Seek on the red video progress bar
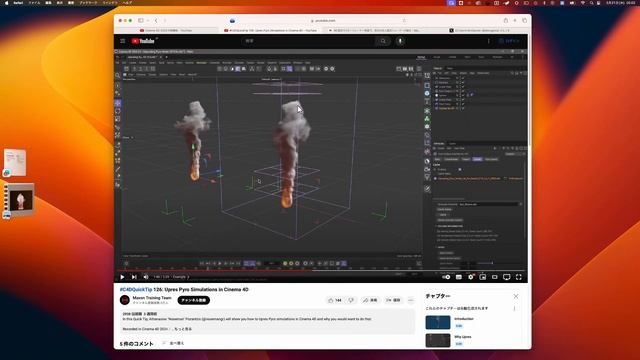This screenshot has height=360, width=640. point(321,271)
